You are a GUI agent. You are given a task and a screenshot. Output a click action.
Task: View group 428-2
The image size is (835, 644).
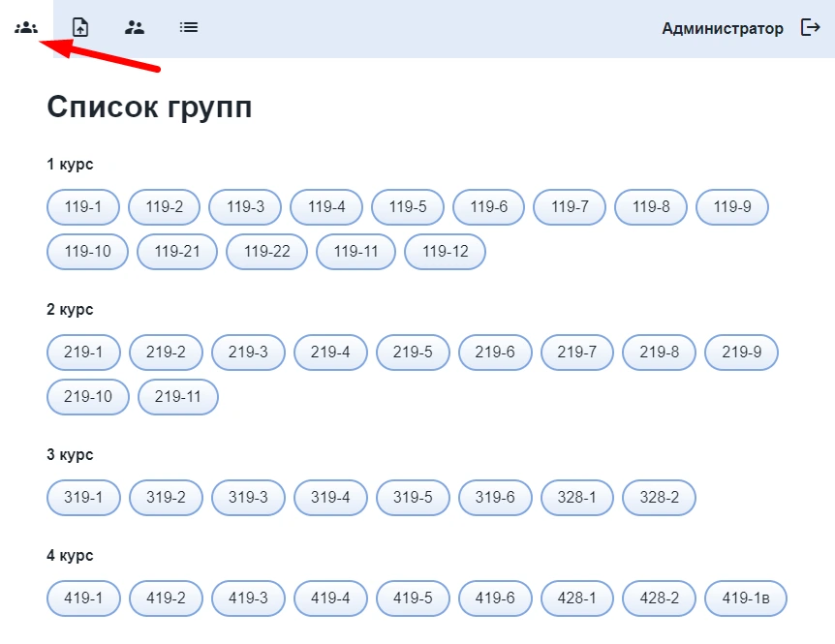coord(660,598)
